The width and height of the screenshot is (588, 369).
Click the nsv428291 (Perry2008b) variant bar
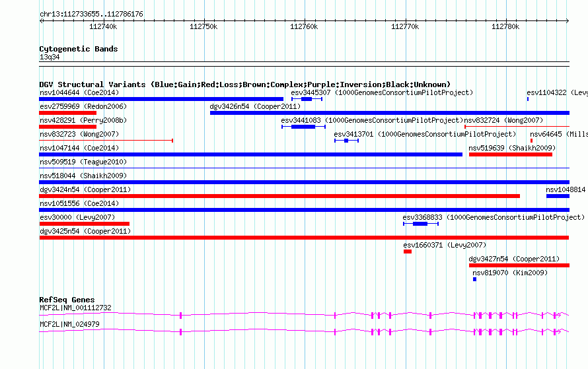[x=68, y=127]
